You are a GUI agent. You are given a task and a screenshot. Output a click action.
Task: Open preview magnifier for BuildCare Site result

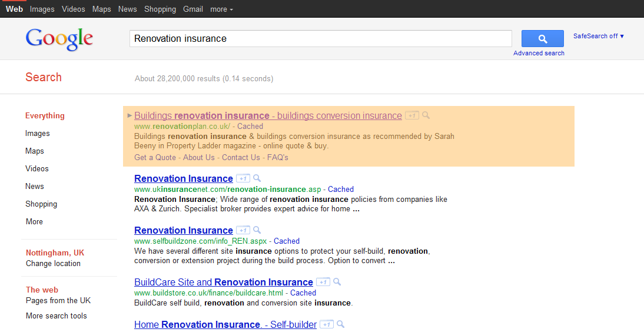[337, 282]
